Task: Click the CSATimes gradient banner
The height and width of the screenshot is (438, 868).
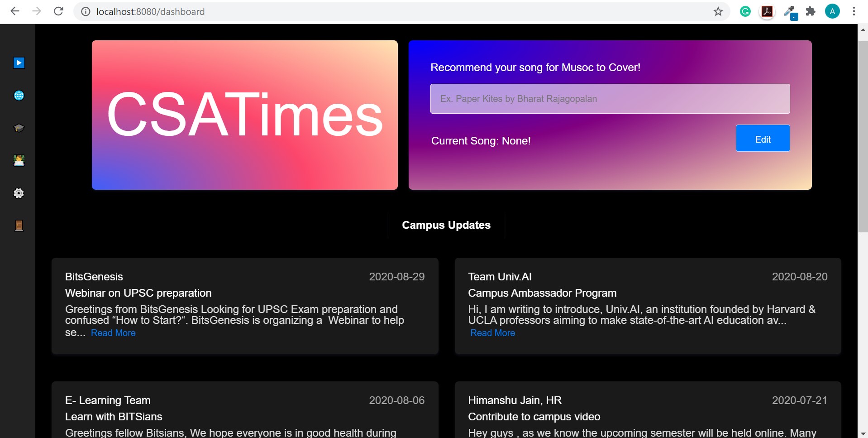Action: tap(245, 115)
